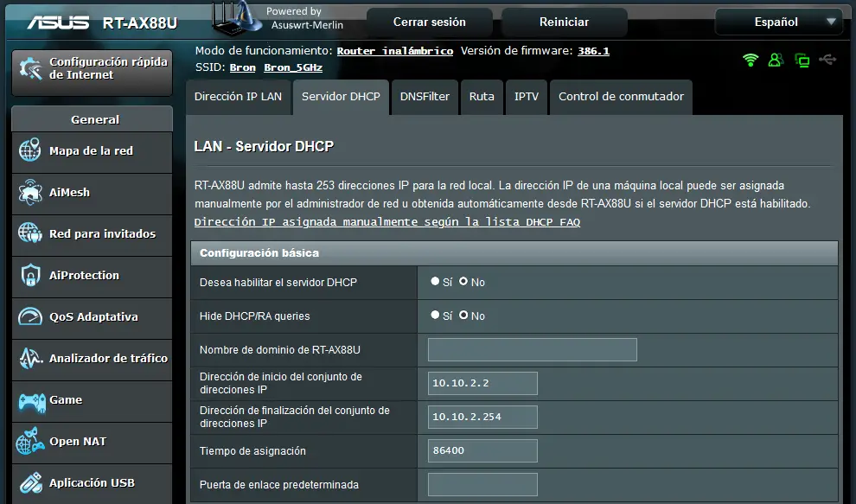Viewport: 856px width, 504px height.
Task: Click the ASUS logo in header
Action: click(x=58, y=22)
